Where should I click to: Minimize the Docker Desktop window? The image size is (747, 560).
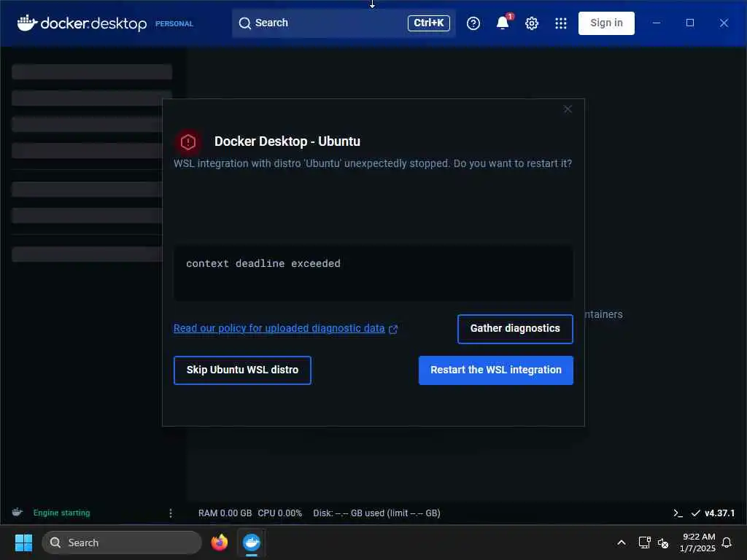tap(656, 23)
